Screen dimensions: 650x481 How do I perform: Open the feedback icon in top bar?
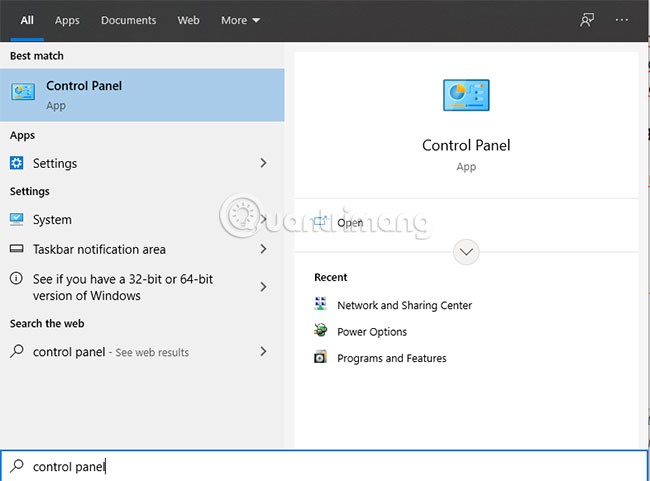tap(587, 20)
